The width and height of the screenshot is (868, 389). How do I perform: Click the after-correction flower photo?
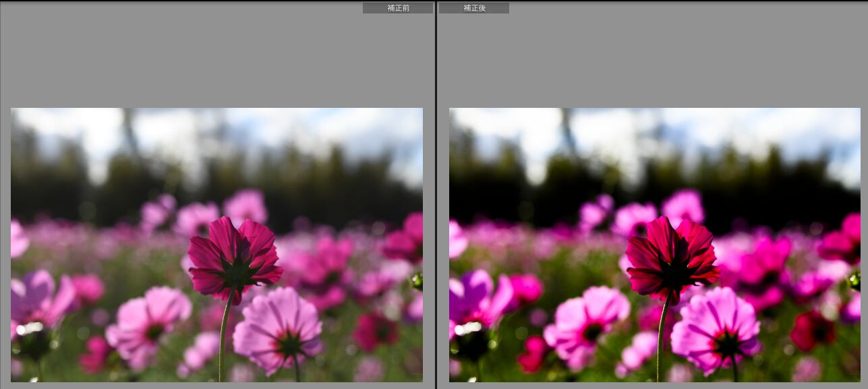(x=655, y=245)
